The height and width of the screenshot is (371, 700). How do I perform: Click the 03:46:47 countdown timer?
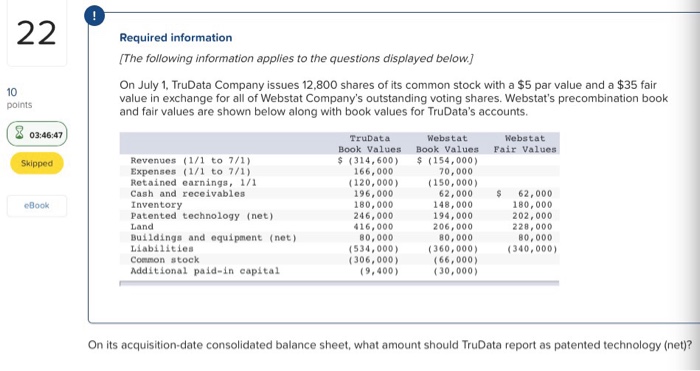point(37,134)
